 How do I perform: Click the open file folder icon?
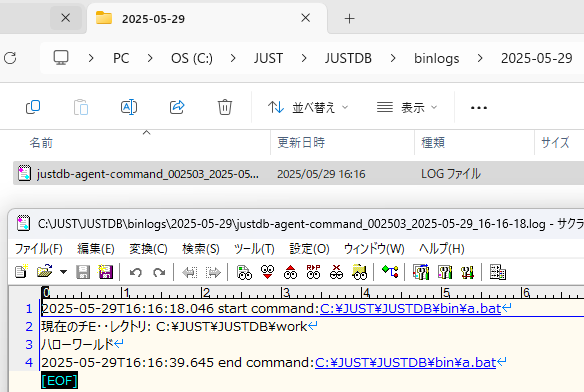tap(45, 272)
